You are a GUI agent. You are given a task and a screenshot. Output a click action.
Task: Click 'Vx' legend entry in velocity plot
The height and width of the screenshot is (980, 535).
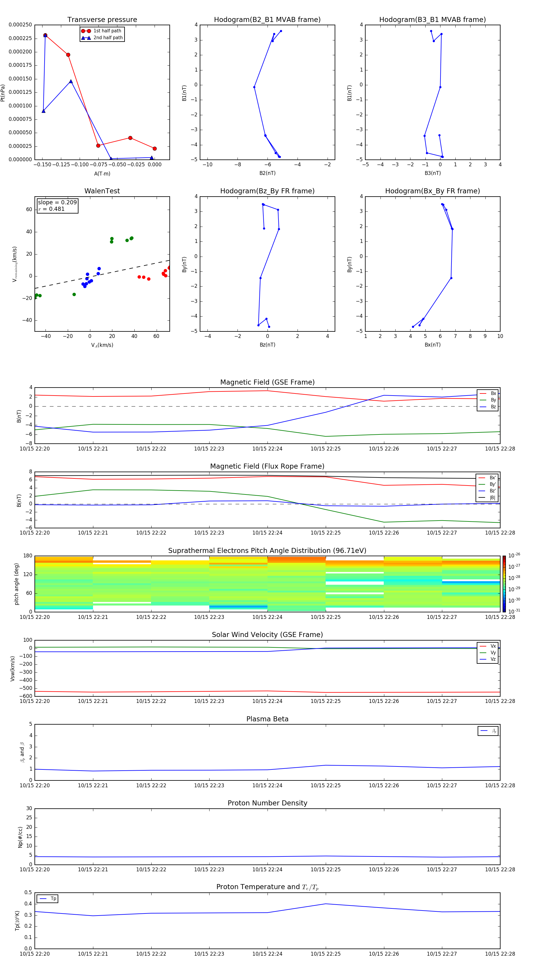(x=488, y=646)
